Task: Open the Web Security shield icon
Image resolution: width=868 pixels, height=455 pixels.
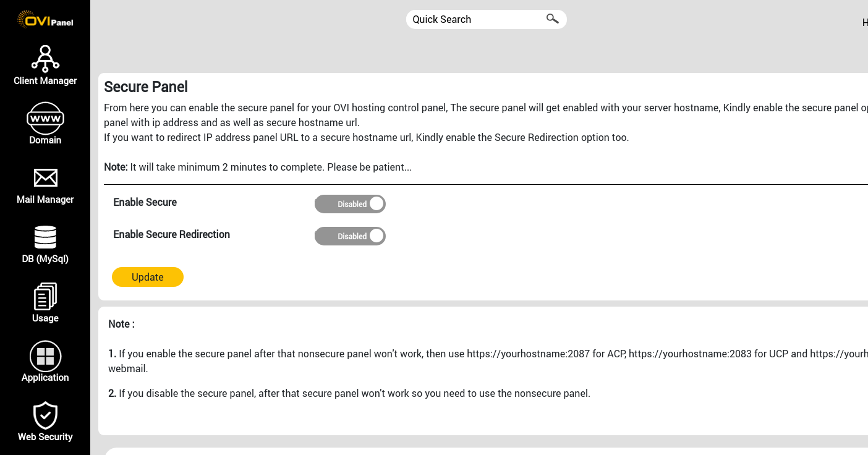Action: [x=45, y=415]
